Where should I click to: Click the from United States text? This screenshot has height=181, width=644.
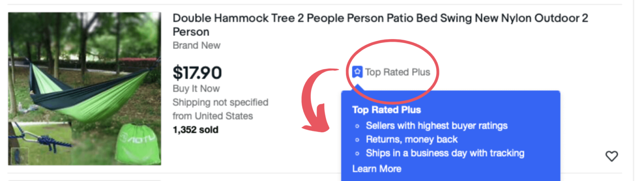(x=213, y=115)
